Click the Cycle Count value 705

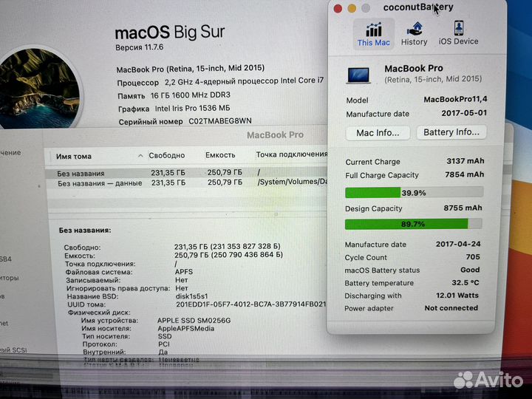473,257
